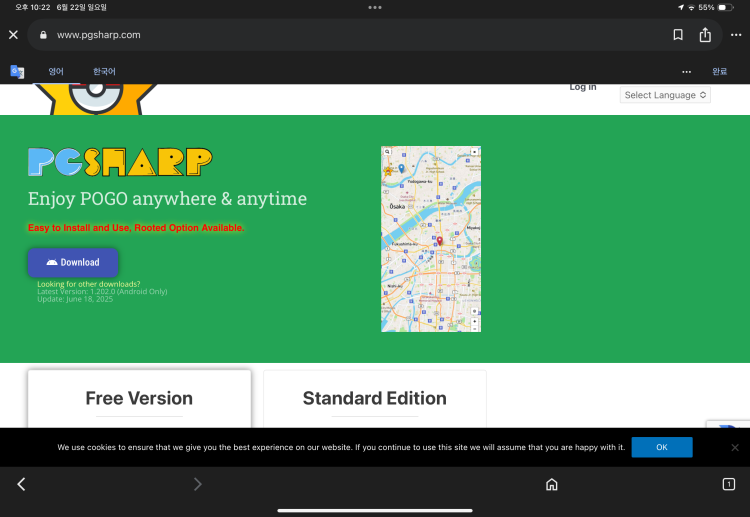Tap Latest Version: 1.202.0 text
Image resolution: width=750 pixels, height=517 pixels.
102,292
